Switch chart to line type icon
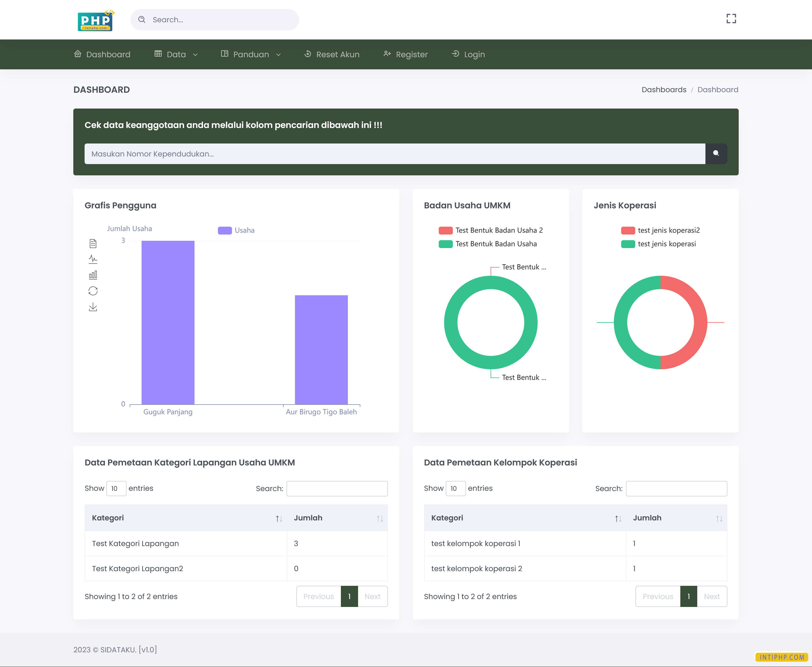 [x=93, y=259]
